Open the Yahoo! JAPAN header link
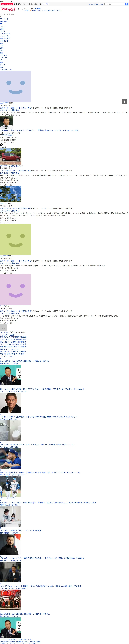Viewport: 129px width, 644px height. point(93,4)
